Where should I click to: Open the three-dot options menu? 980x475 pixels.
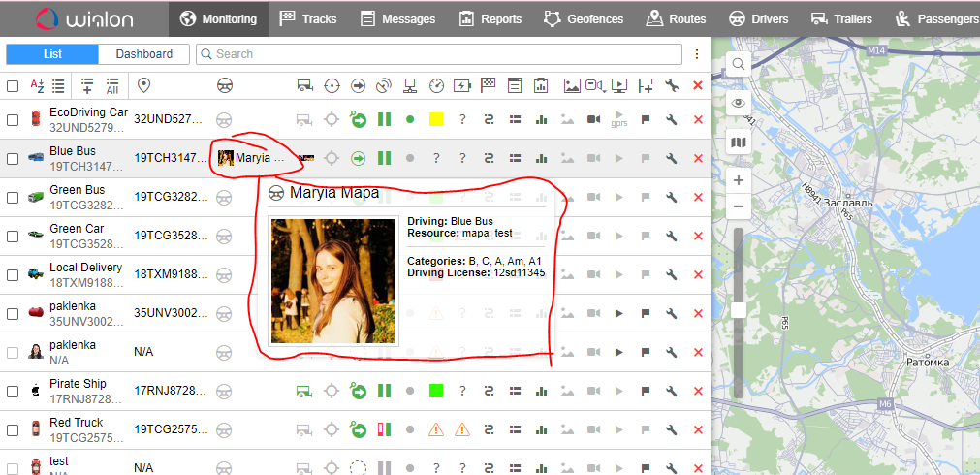coord(697,54)
